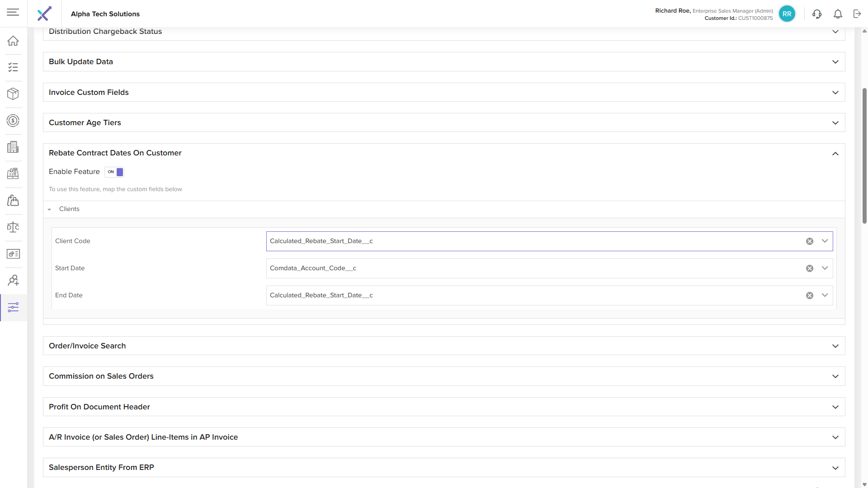Viewport: 868px width, 488px height.
Task: Open the dollar coin sidebar icon
Action: (13, 121)
